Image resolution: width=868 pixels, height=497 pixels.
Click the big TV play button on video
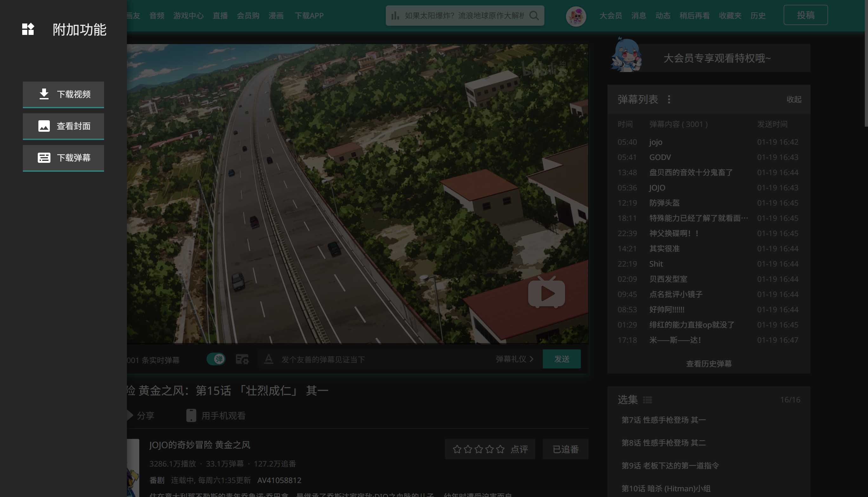[x=546, y=293]
